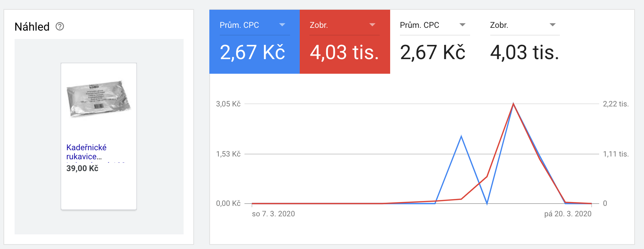Click the smaller blue CPC peak on chart
This screenshot has width=644, height=249.
[x=461, y=136]
